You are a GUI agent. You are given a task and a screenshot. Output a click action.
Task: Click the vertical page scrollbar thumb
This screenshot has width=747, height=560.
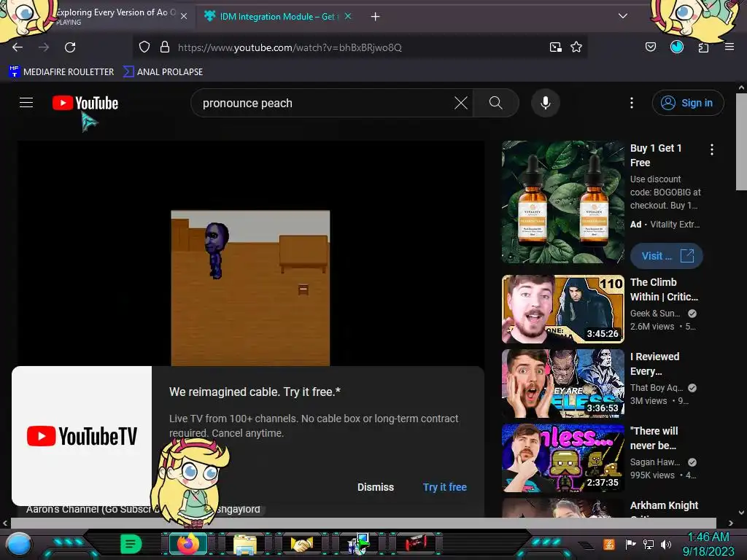pyautogui.click(x=741, y=141)
